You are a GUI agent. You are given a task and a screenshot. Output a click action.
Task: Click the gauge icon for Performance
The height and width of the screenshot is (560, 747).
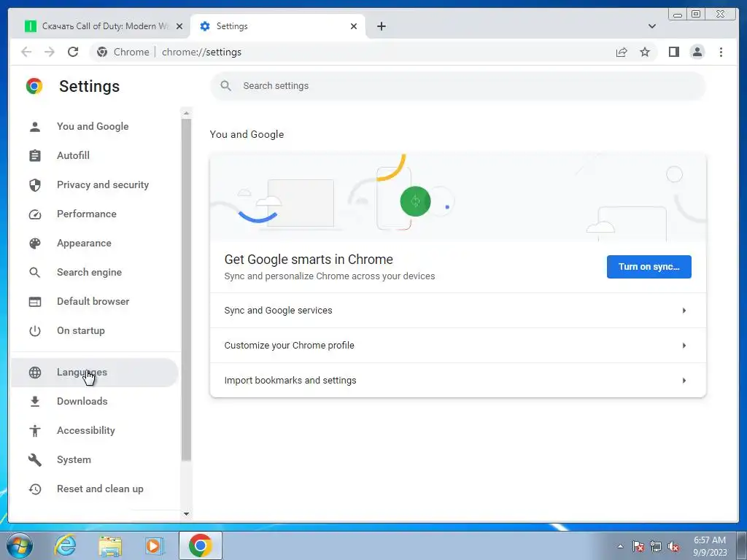(x=35, y=214)
